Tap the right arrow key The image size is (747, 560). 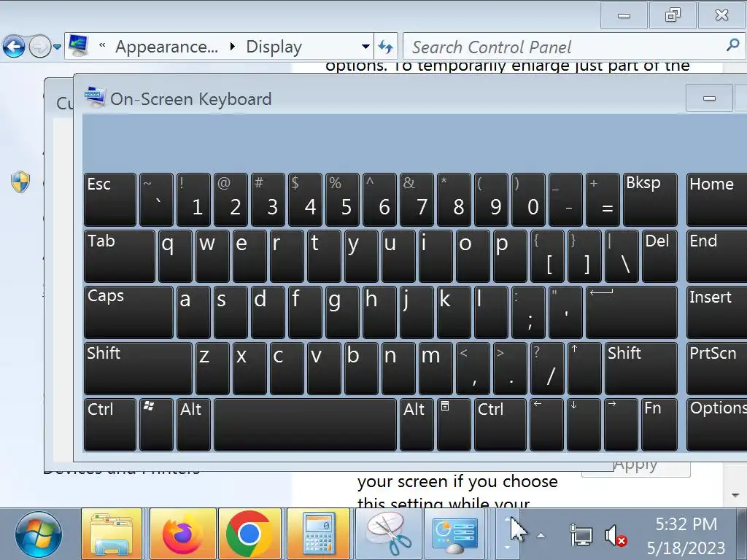click(x=622, y=425)
